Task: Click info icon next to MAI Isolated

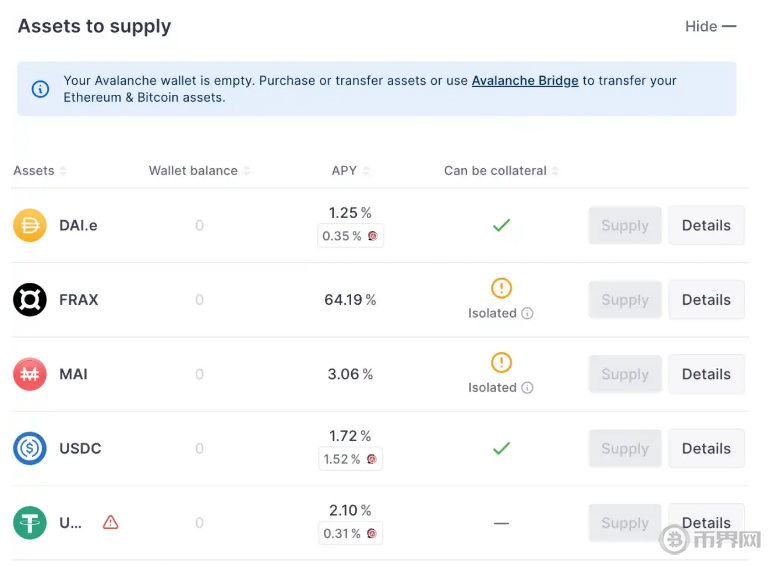Action: click(527, 388)
